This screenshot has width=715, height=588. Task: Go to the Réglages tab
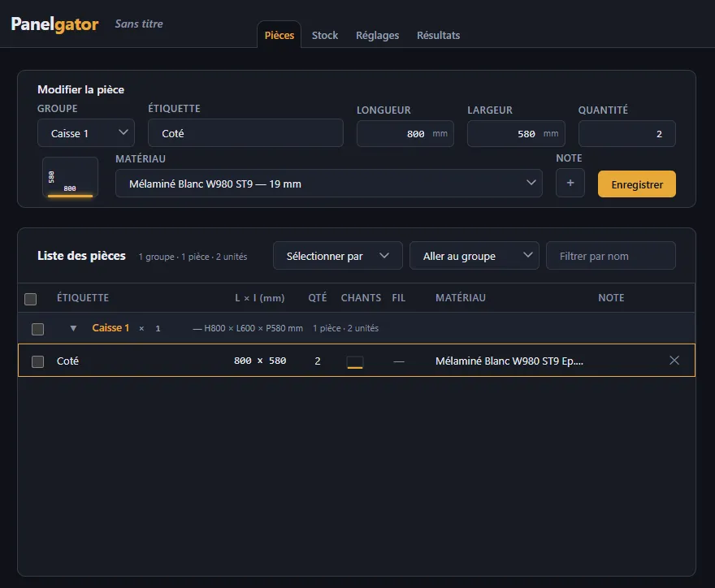[377, 36]
